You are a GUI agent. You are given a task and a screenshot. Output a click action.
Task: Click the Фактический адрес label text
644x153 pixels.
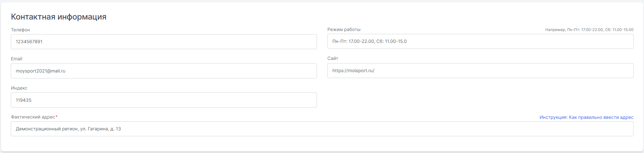click(33, 117)
